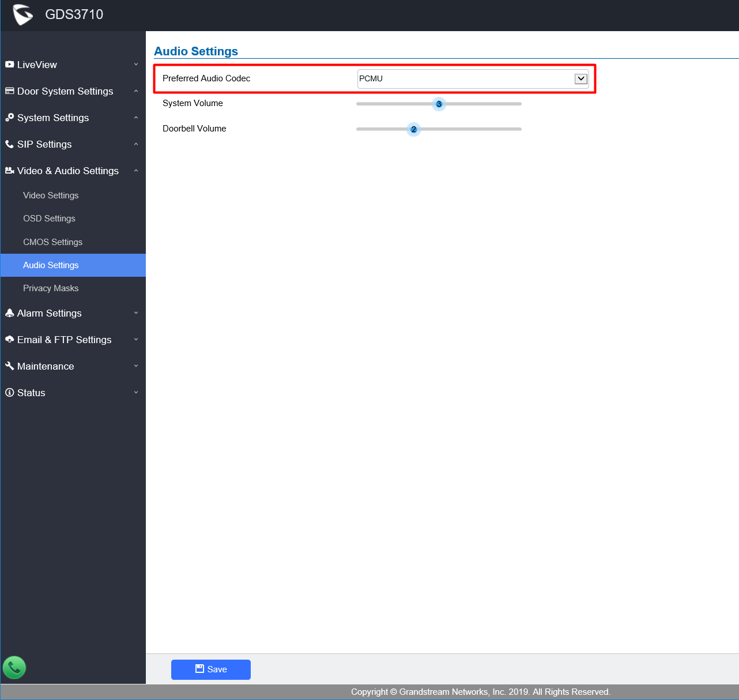This screenshot has height=700, width=739.
Task: Click the Alarm Settings bell icon
Action: (9, 313)
